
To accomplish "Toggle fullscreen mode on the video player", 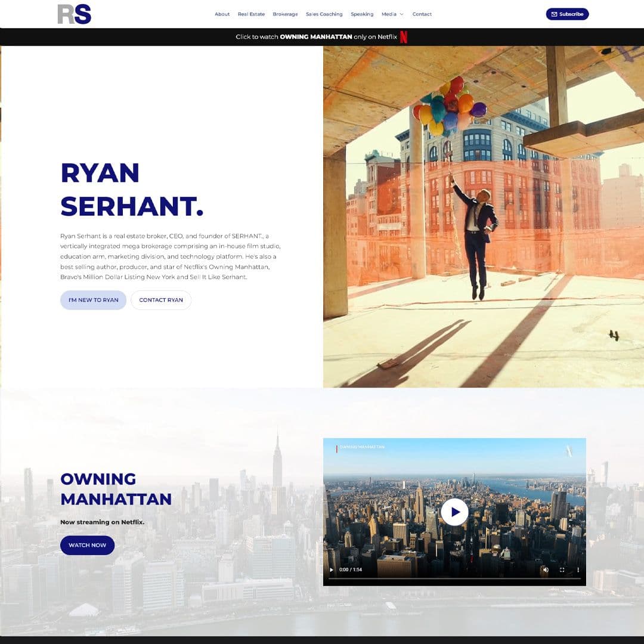I will (562, 569).
